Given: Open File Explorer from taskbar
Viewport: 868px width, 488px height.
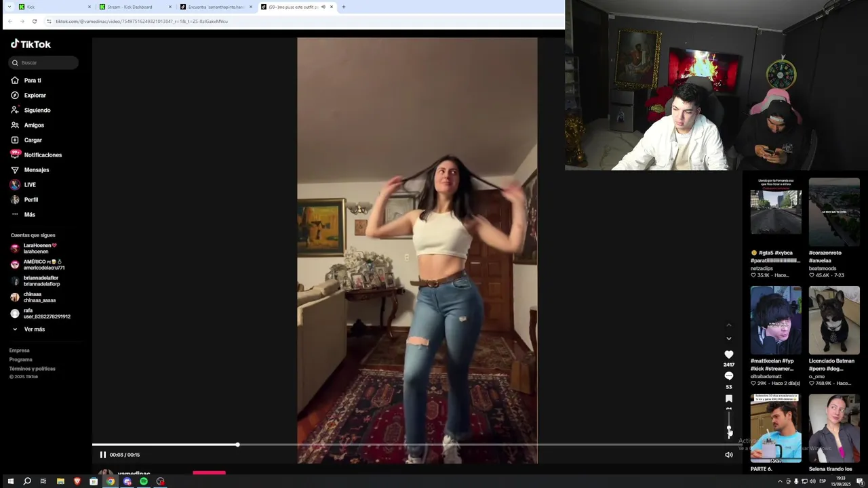Looking at the screenshot, I should point(60,481).
